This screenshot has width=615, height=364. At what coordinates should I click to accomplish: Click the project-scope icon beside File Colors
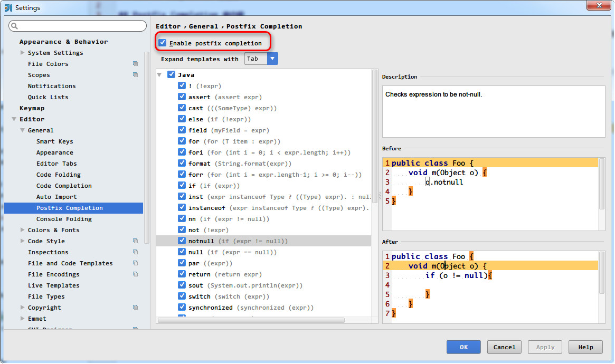[x=136, y=64]
